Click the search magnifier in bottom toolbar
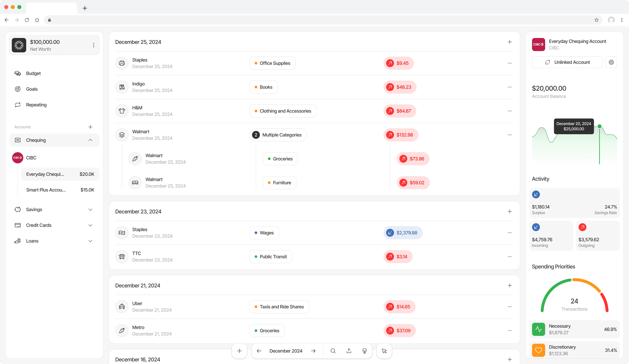The height and width of the screenshot is (364, 629). [333, 351]
